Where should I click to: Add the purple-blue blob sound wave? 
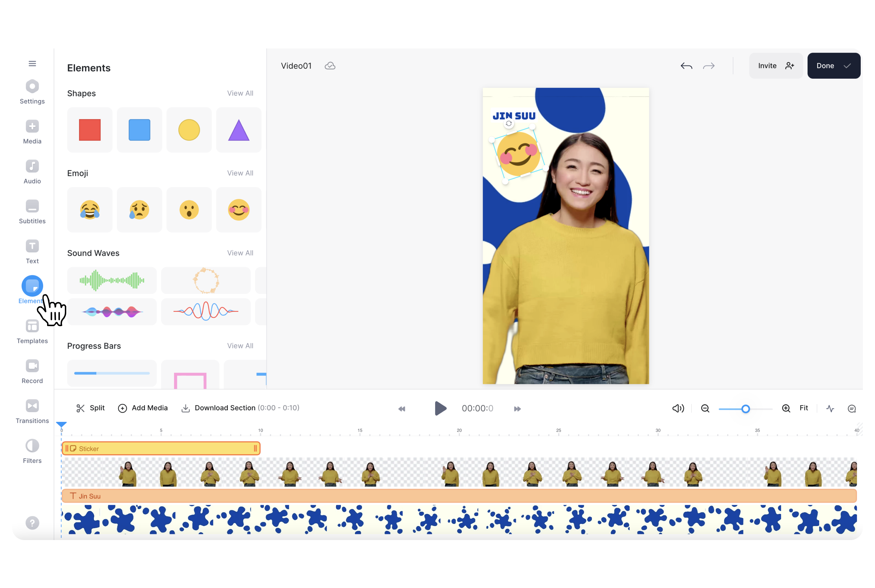pyautogui.click(x=112, y=312)
